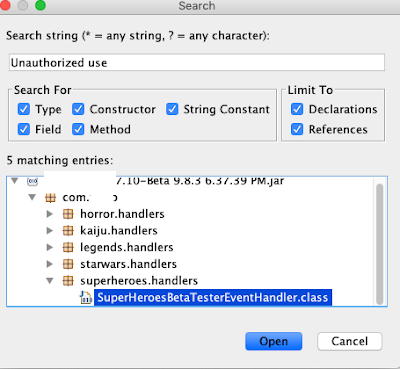Select SuperHeroesBetaTesterEventHandler.class entry

click(x=213, y=297)
